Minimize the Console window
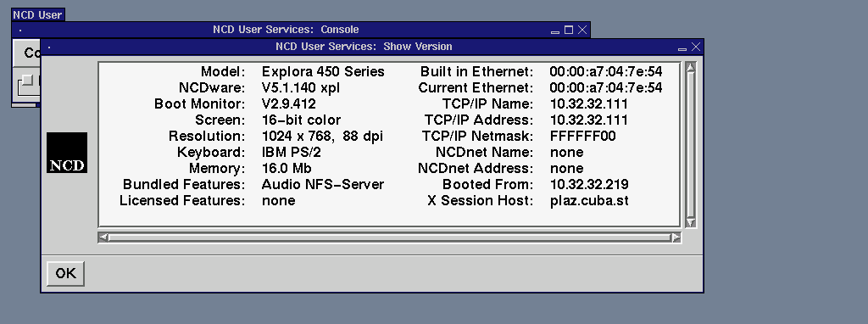Screen dimensions: 868x324 coord(555,31)
